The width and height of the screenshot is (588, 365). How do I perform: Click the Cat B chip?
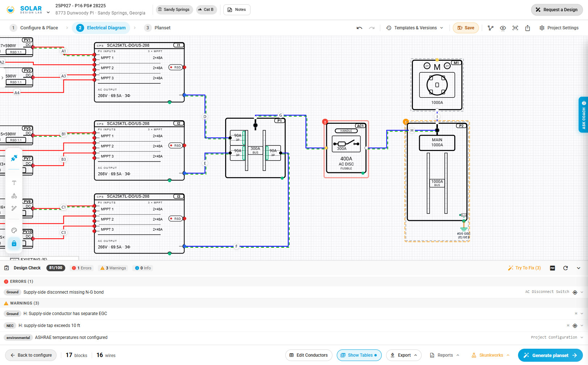[x=206, y=10]
